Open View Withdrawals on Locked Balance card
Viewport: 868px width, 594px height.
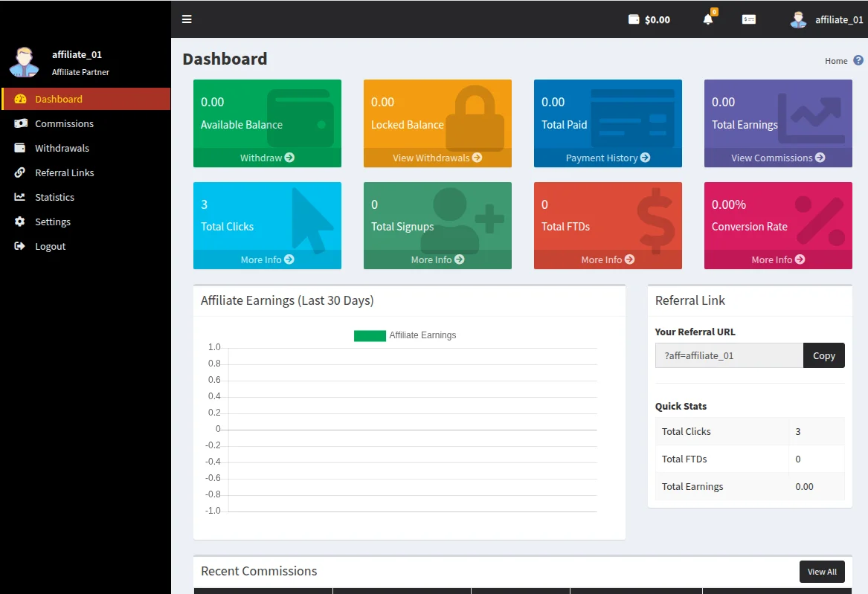[x=437, y=158]
